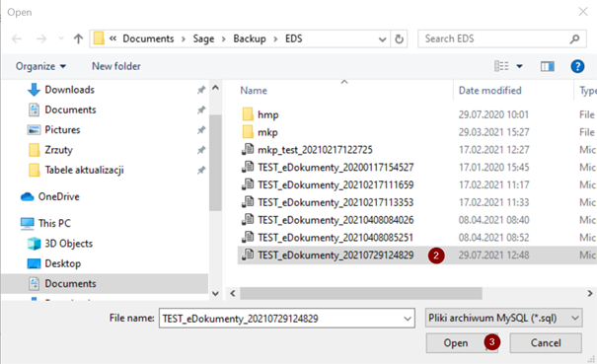Click the address bar folder icon
Viewport: 597px width, 364px height.
99,38
